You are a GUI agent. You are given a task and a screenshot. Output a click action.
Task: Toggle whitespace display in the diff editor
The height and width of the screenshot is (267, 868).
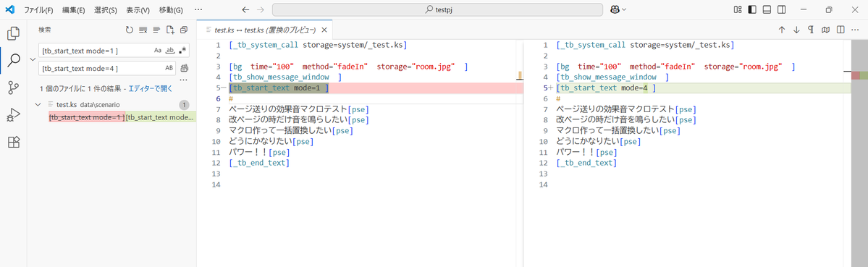point(811,30)
